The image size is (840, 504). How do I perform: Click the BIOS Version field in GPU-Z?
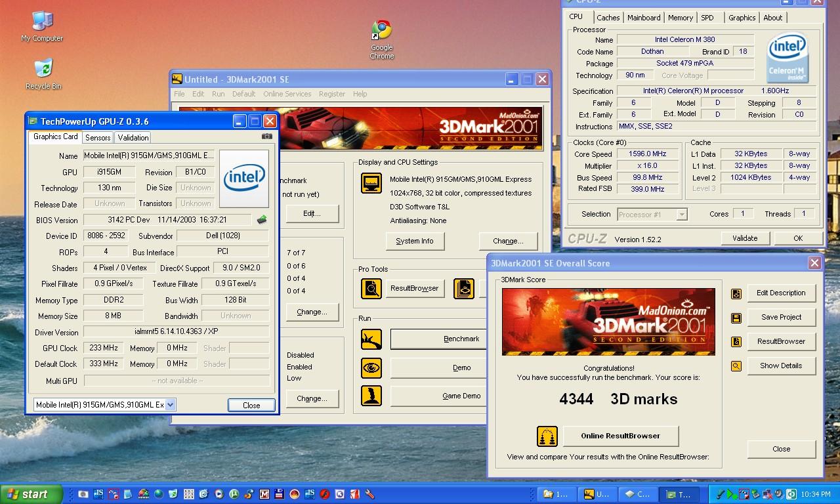click(167, 220)
